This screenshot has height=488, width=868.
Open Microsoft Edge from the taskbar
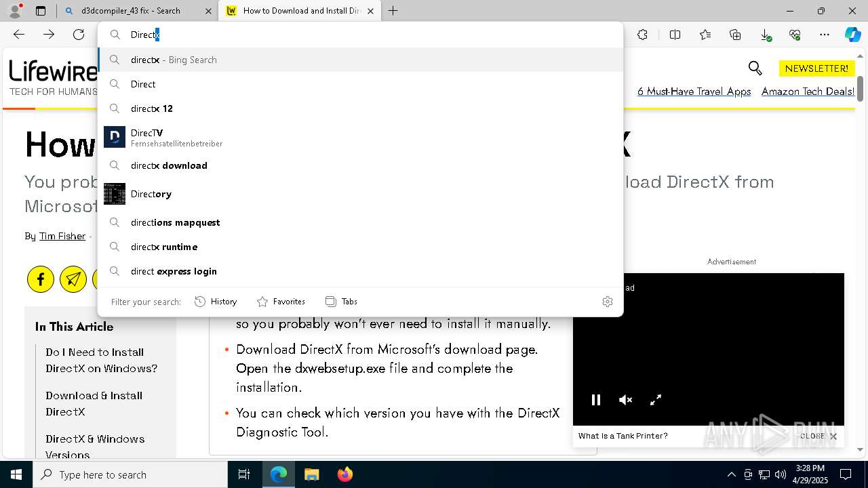click(279, 474)
